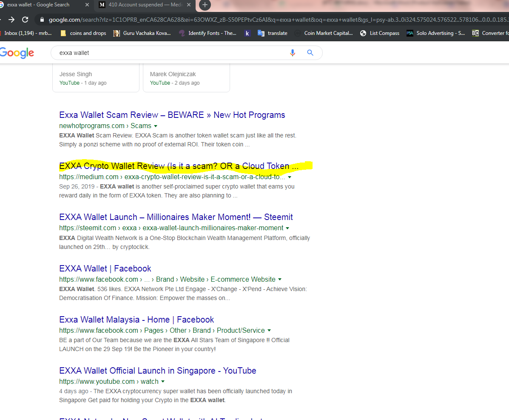Reload the page with the refresh icon
The height and width of the screenshot is (420, 509).
pos(25,20)
